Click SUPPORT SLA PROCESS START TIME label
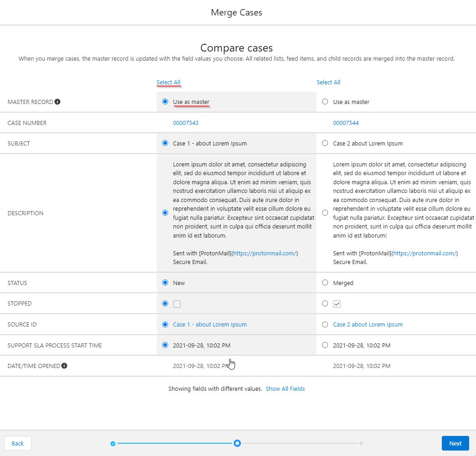Image resolution: width=476 pixels, height=456 pixels. click(x=55, y=345)
